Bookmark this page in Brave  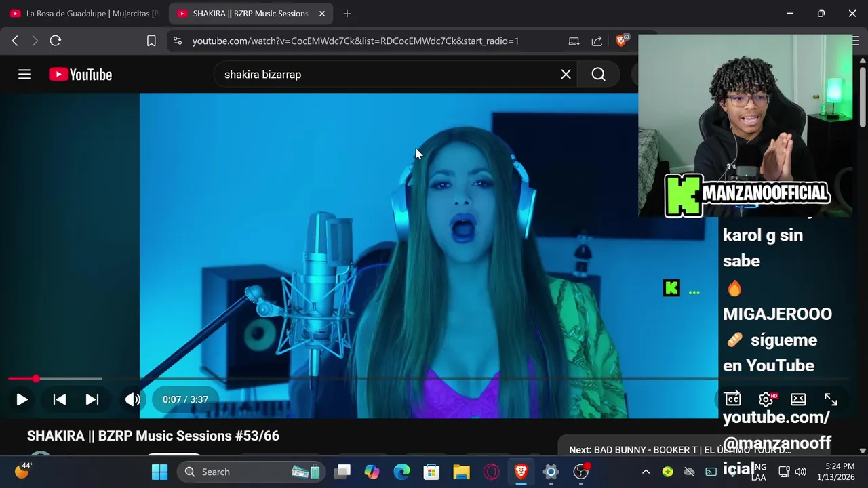(151, 41)
